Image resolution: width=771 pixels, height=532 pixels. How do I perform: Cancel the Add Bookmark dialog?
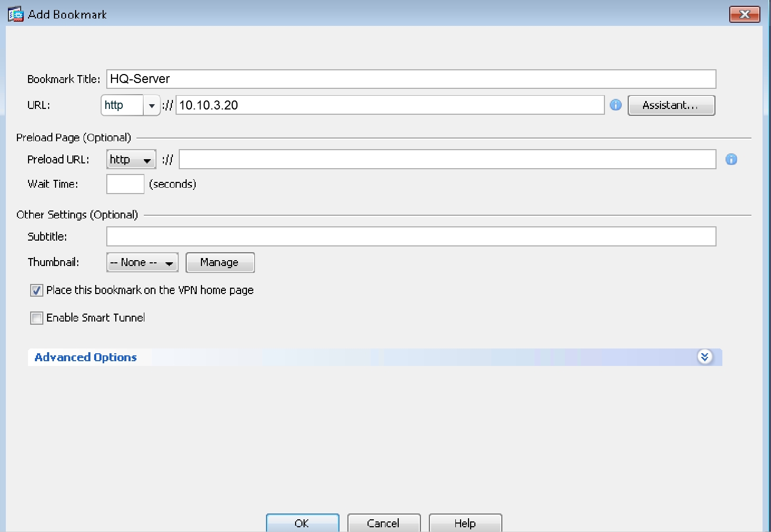click(x=383, y=522)
